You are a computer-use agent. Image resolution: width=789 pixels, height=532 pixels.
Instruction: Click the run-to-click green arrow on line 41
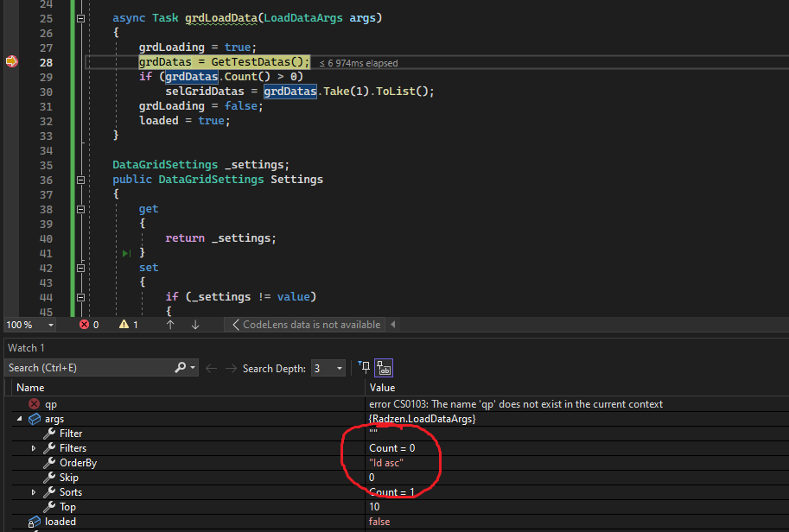point(126,253)
